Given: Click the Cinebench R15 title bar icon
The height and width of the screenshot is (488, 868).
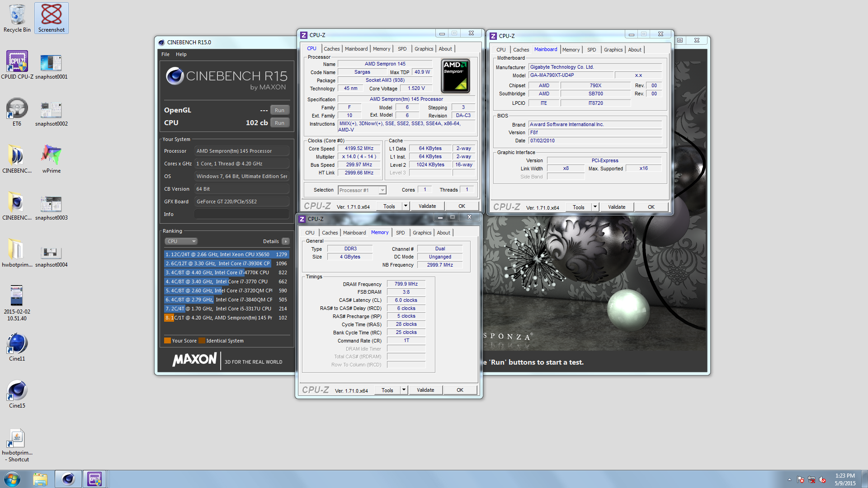Looking at the screenshot, I should [161, 42].
